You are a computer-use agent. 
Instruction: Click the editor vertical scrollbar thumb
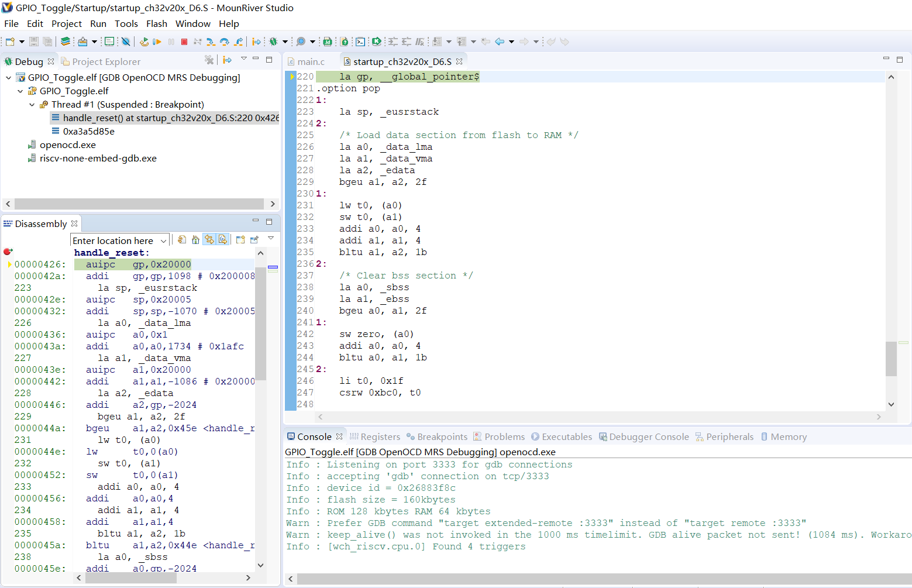891,358
